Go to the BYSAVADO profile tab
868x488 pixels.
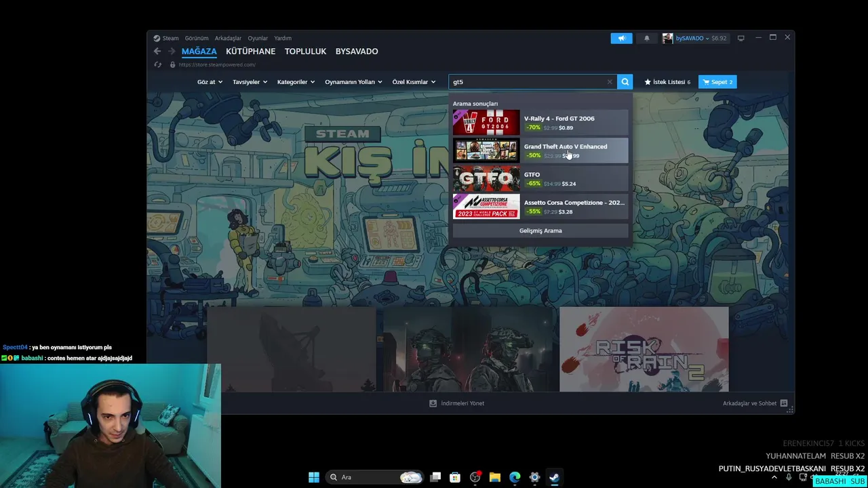coord(357,52)
